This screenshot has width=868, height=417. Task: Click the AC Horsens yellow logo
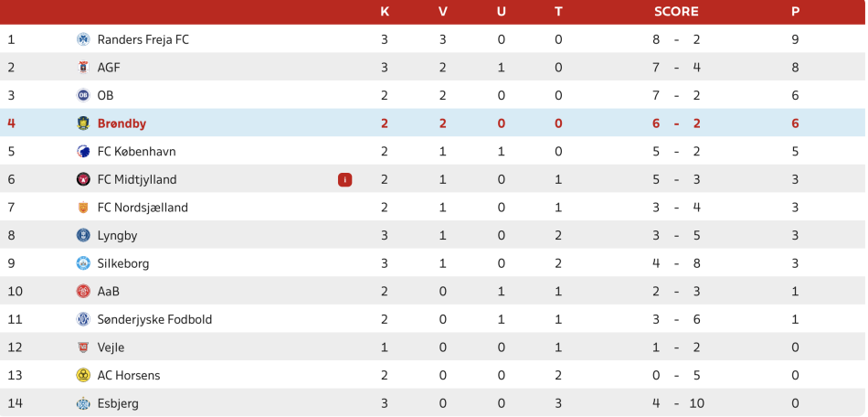click(x=83, y=376)
